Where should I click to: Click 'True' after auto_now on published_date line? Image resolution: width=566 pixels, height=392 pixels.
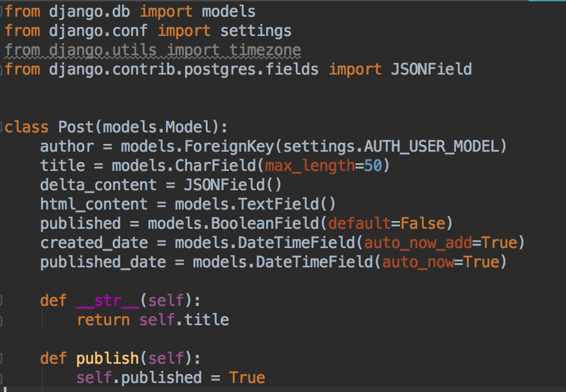481,262
